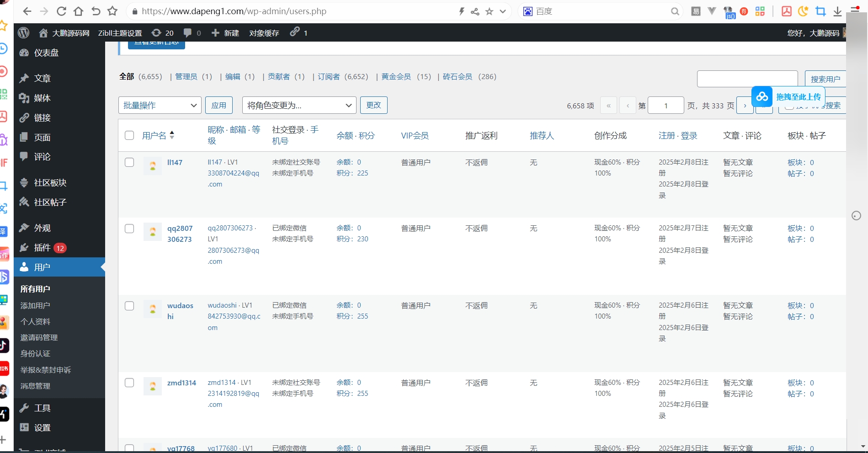868x453 pixels.
Task: Click the next page arrow button
Action: pos(745,106)
